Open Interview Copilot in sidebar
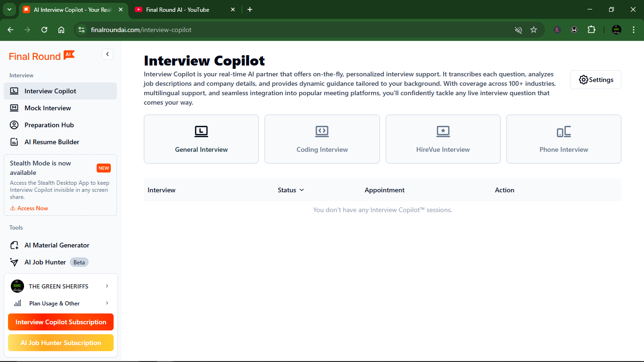The width and height of the screenshot is (644, 362). coord(60,91)
